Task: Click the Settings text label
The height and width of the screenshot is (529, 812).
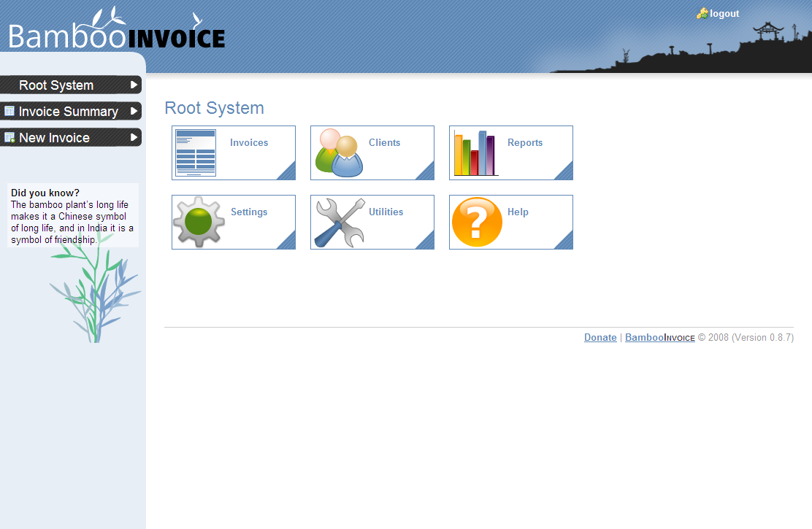Action: click(249, 212)
